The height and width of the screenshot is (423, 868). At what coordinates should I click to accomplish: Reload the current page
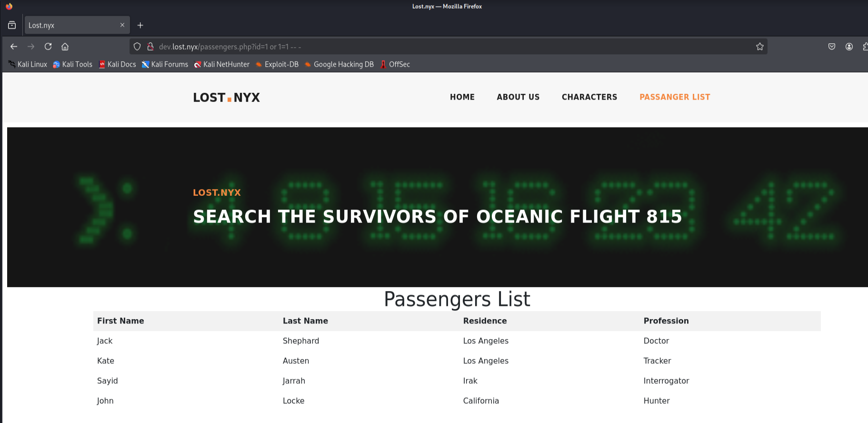click(x=48, y=47)
